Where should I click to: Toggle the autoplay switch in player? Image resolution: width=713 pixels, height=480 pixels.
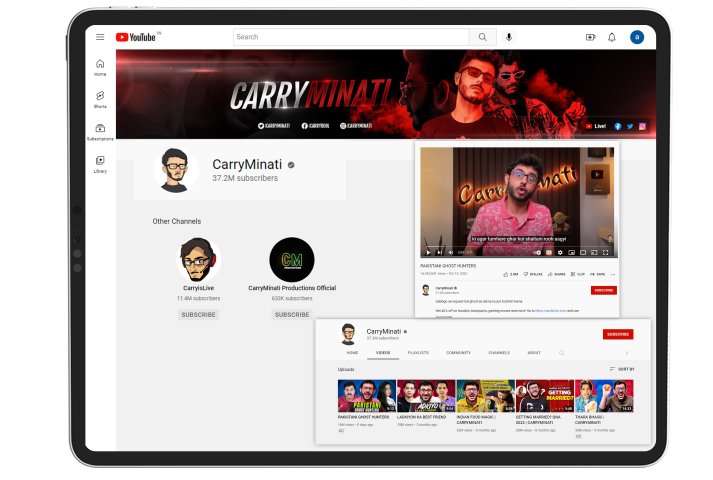(x=537, y=252)
